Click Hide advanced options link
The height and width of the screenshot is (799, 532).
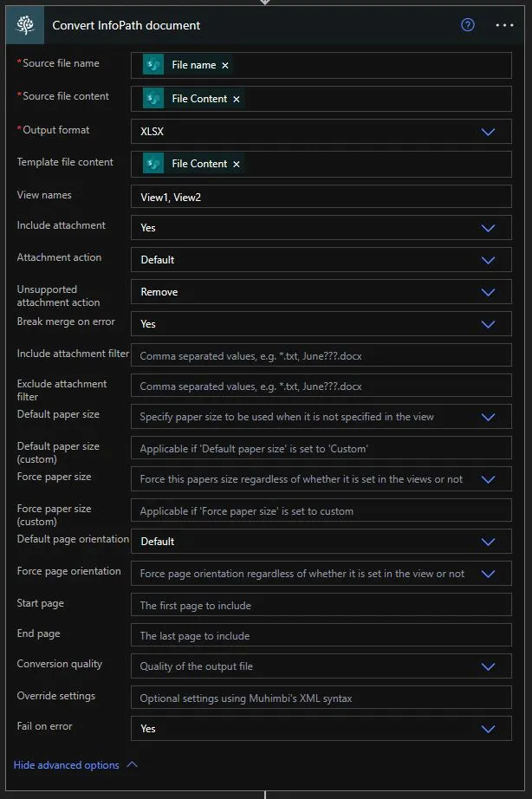click(66, 765)
